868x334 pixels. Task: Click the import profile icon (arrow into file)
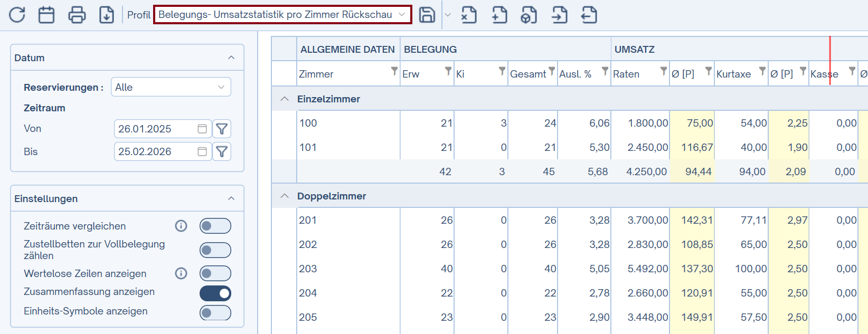pyautogui.click(x=560, y=15)
